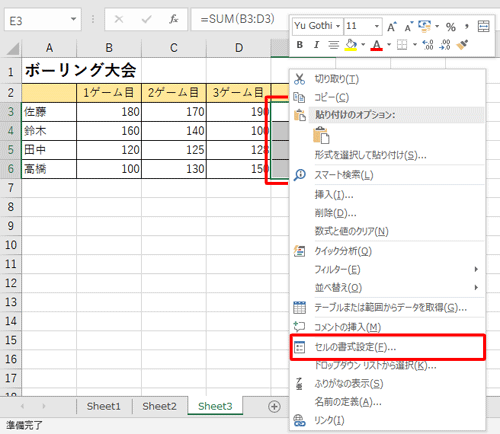This screenshot has height=434, width=500.
Task: Open the font size 11 dropdown
Action: coord(377,26)
